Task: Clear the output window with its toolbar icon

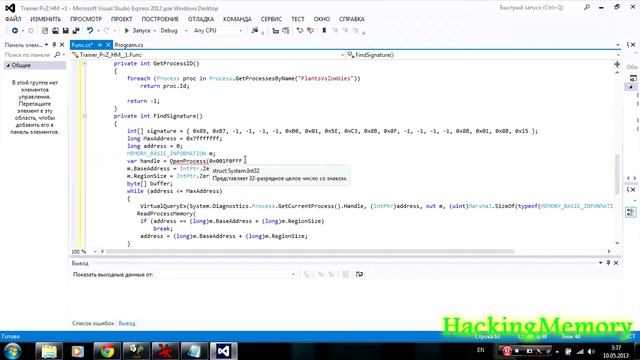Action: (x=345, y=274)
